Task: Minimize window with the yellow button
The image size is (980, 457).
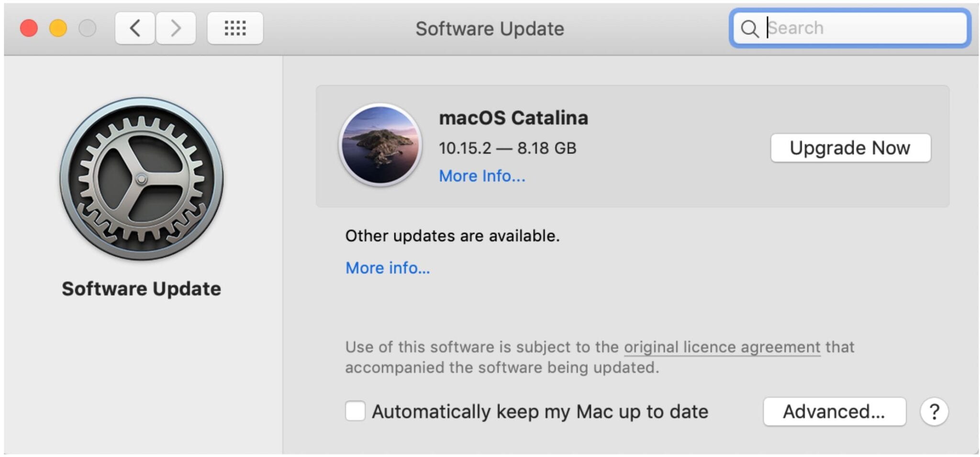Action: click(58, 28)
